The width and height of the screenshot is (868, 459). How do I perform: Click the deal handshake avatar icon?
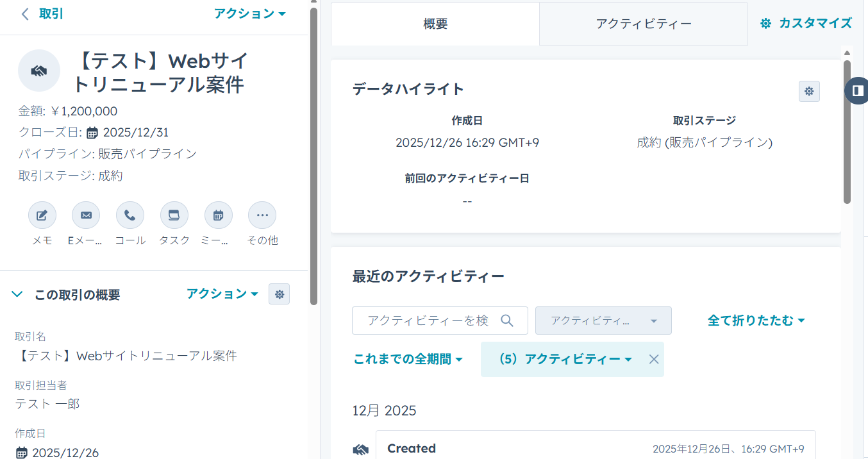coord(39,71)
